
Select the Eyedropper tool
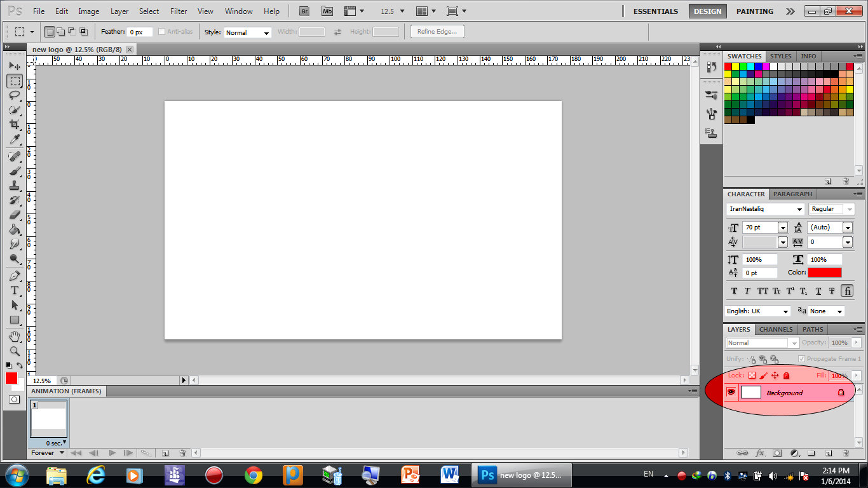[x=14, y=140]
